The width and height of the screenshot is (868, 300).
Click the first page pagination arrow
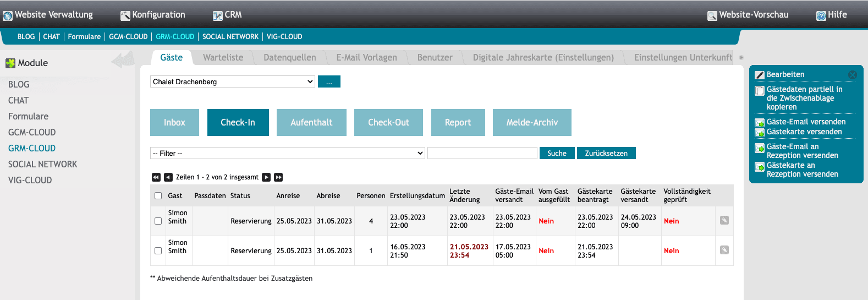[156, 177]
